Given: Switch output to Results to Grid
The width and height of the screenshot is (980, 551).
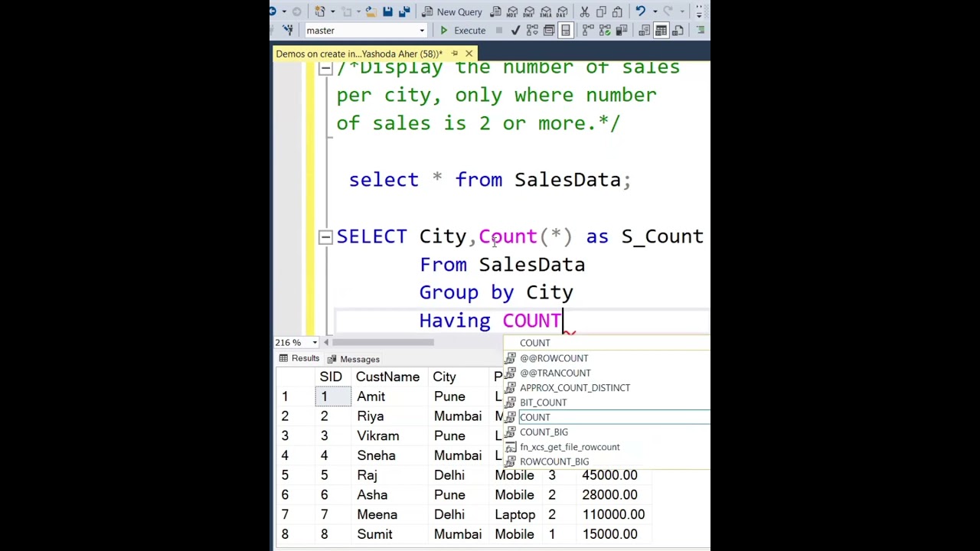Looking at the screenshot, I should 661,31.
